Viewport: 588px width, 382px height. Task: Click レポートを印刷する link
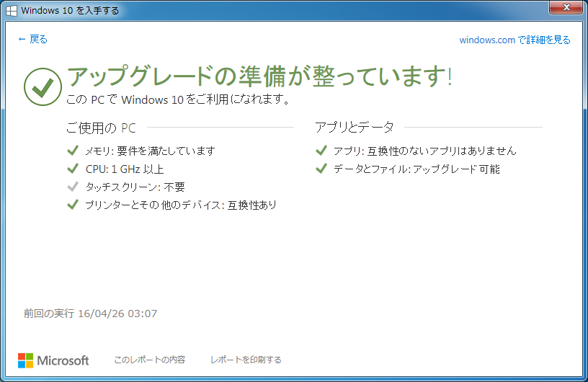246,360
